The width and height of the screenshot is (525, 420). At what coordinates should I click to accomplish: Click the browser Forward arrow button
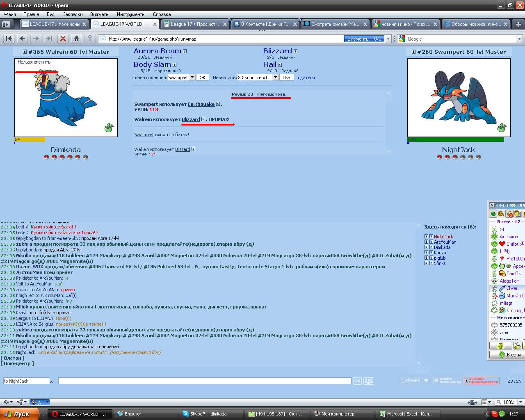pyautogui.click(x=36, y=39)
